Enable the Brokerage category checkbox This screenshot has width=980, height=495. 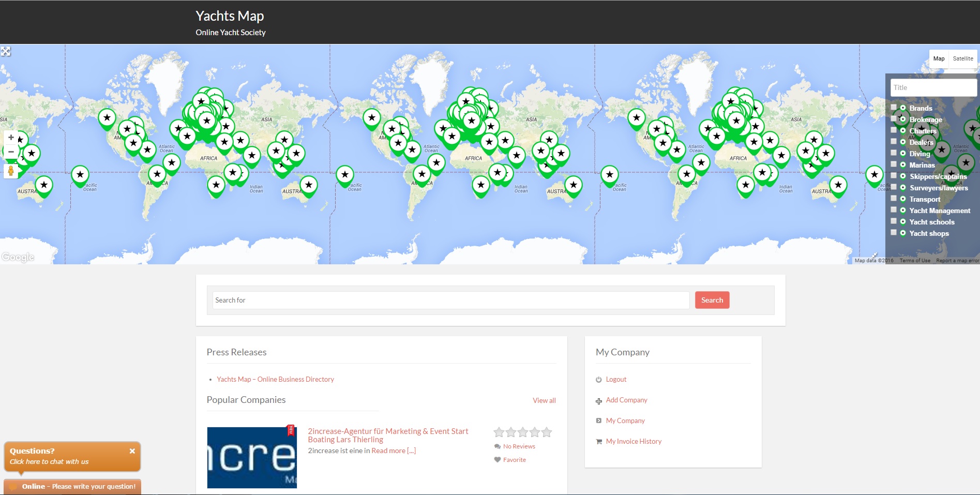pyautogui.click(x=894, y=118)
